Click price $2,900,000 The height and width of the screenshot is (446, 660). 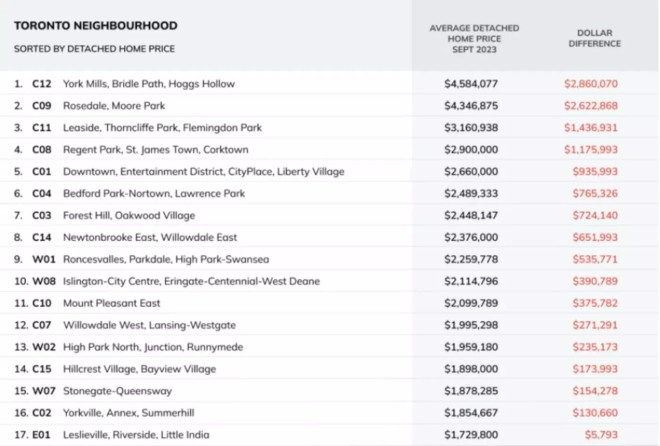click(x=471, y=149)
